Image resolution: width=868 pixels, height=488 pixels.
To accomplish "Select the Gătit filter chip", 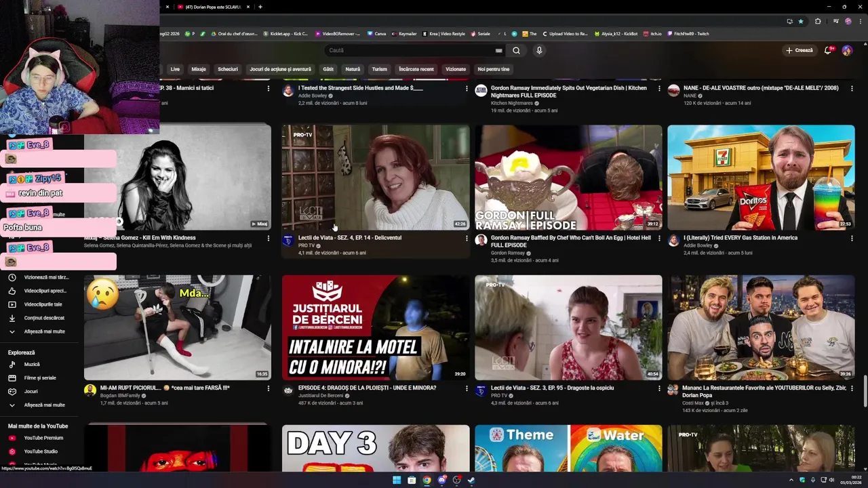I will [328, 69].
